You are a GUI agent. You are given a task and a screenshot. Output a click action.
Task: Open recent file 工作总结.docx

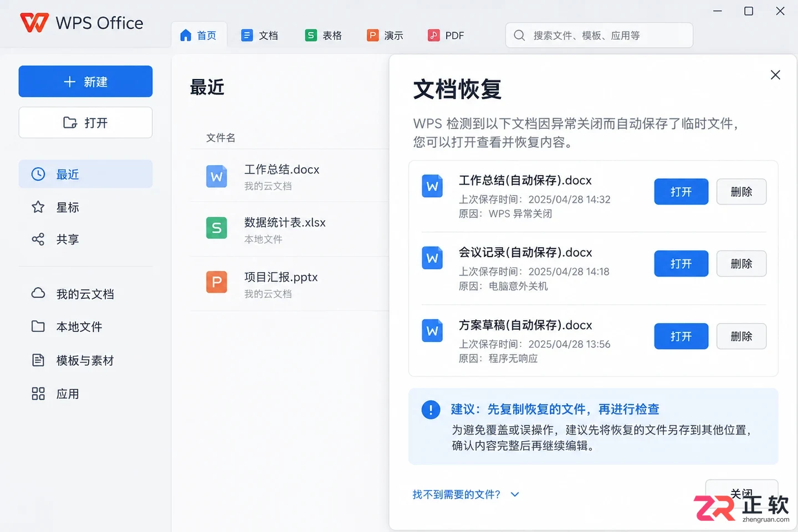tap(289, 176)
